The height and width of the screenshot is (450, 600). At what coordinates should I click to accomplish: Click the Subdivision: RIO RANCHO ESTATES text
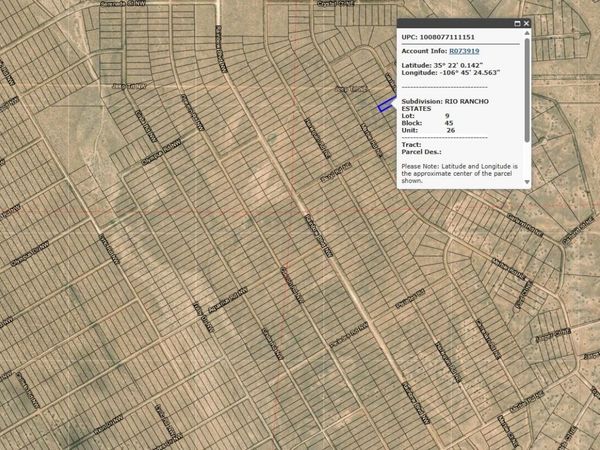[445, 105]
